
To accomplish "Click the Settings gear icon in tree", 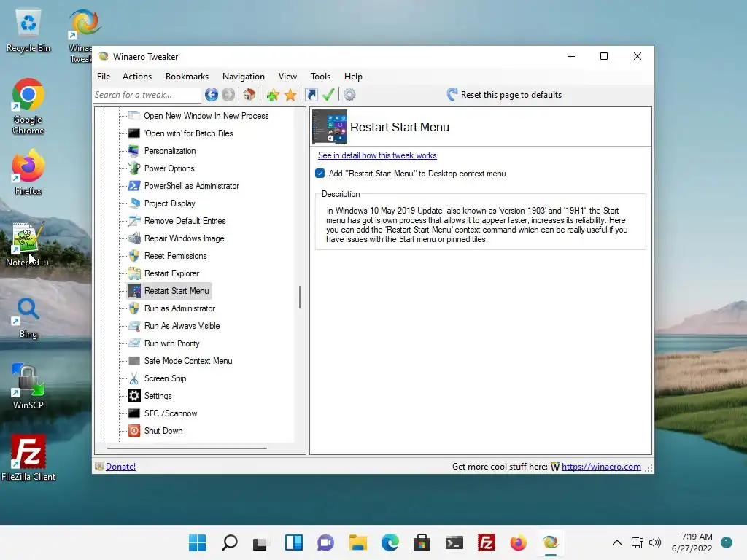I will coord(134,396).
